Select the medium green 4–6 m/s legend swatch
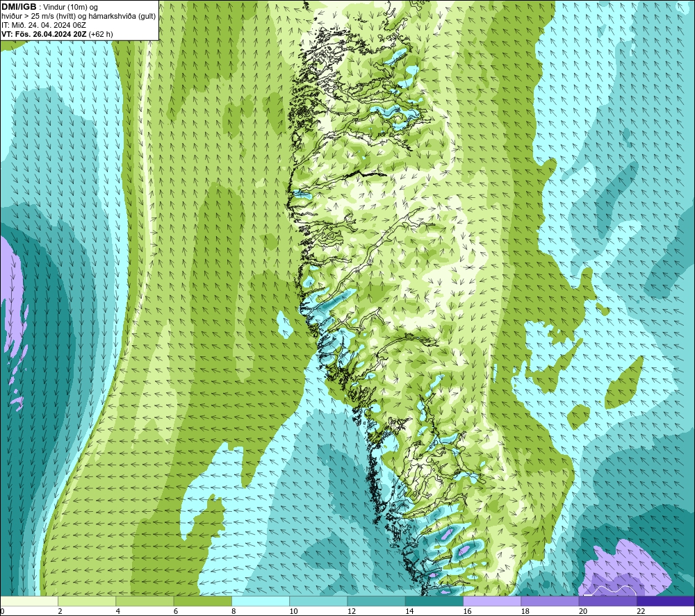The image size is (695, 616). 145,601
